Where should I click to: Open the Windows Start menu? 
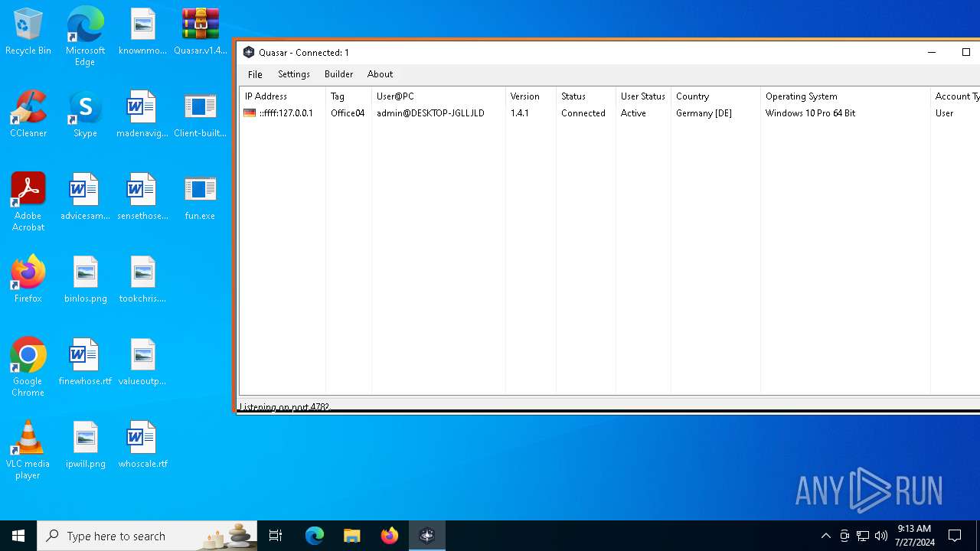click(18, 536)
